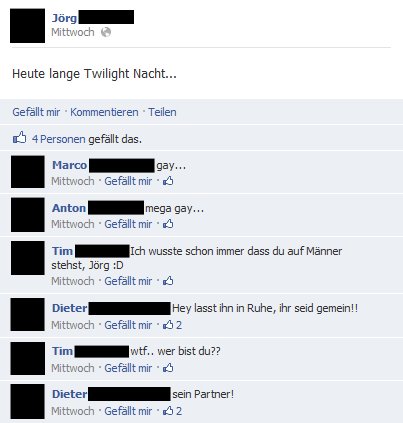Click thumbs-up count on Dieter's 'lasst ihn' comment
This screenshot has height=423, width=403.
coord(172,325)
